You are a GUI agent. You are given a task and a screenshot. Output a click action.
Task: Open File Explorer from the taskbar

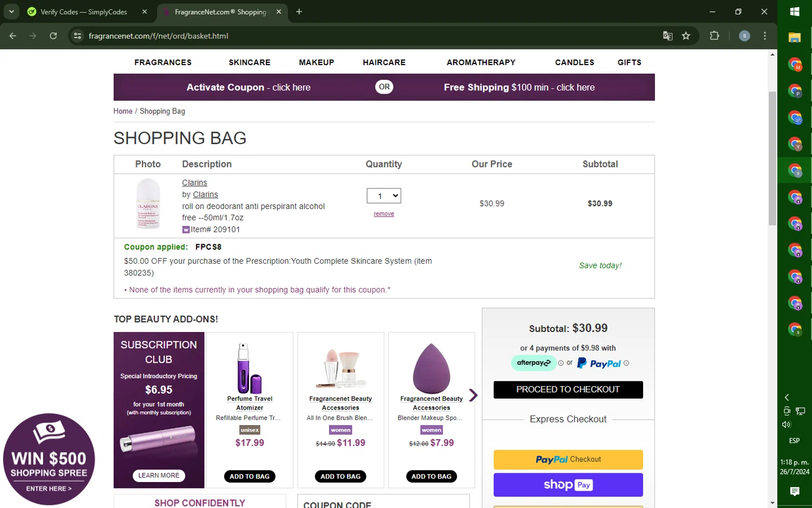(x=795, y=38)
